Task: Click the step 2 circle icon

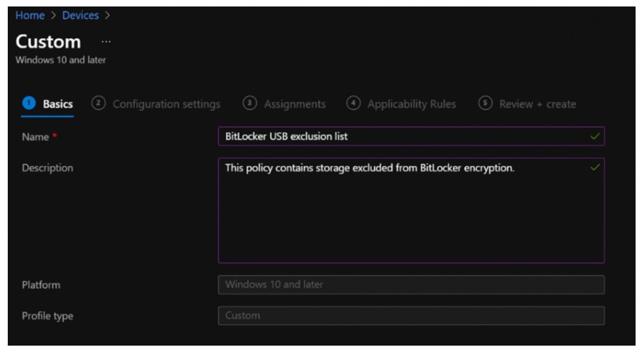Action: (98, 104)
